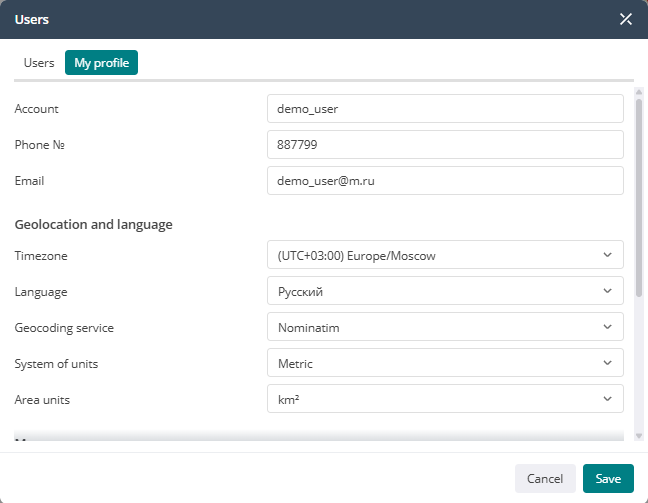Click the Language label
Viewport: 648px width, 503px height.
coord(41,292)
